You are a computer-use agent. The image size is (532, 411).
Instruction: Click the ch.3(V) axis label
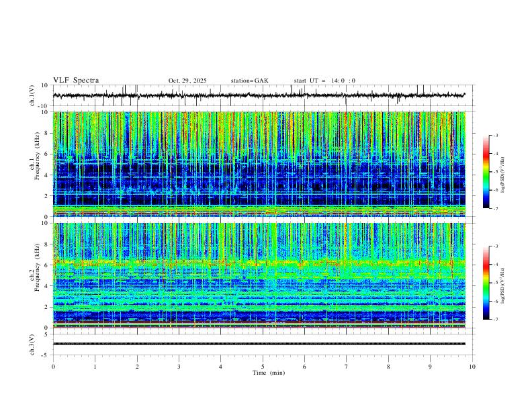point(32,345)
